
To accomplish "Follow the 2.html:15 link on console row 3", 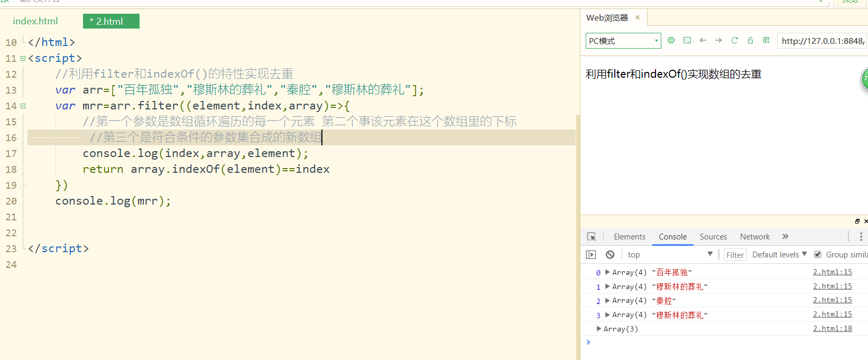I will point(832,314).
